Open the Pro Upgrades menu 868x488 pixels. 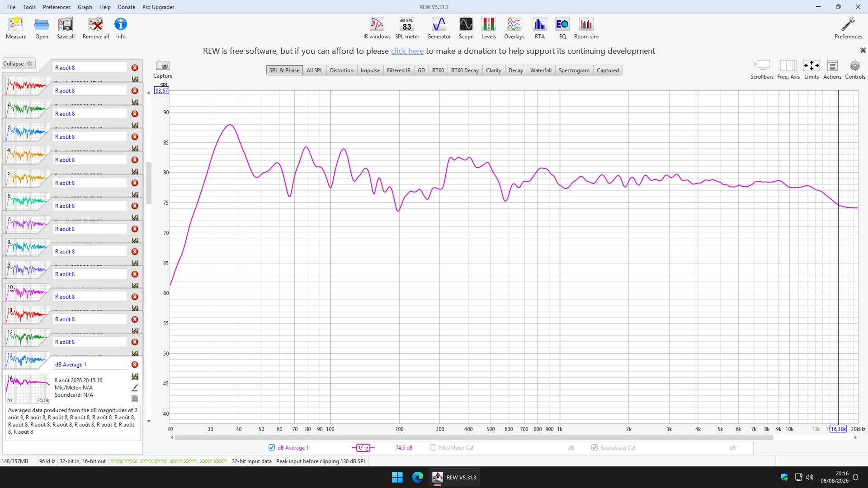[x=158, y=7]
